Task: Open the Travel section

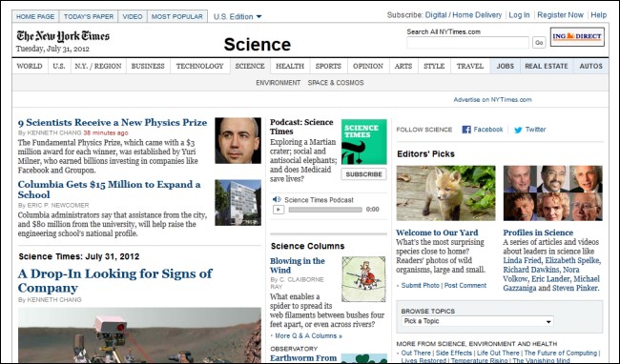Action: coord(470,66)
